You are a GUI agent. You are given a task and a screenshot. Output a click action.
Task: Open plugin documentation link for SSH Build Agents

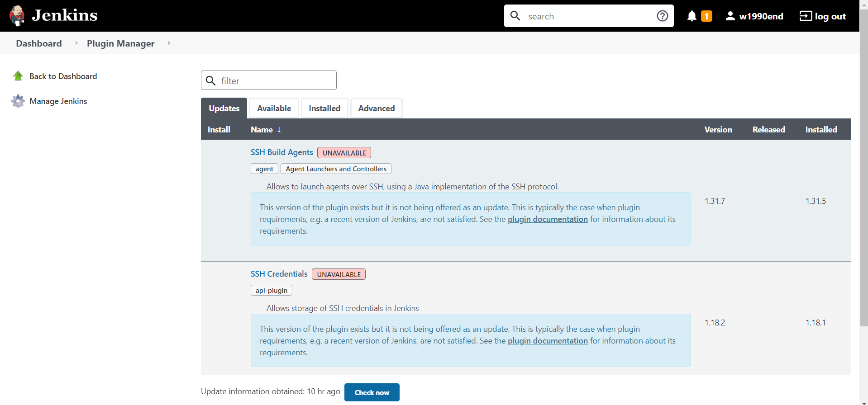548,219
